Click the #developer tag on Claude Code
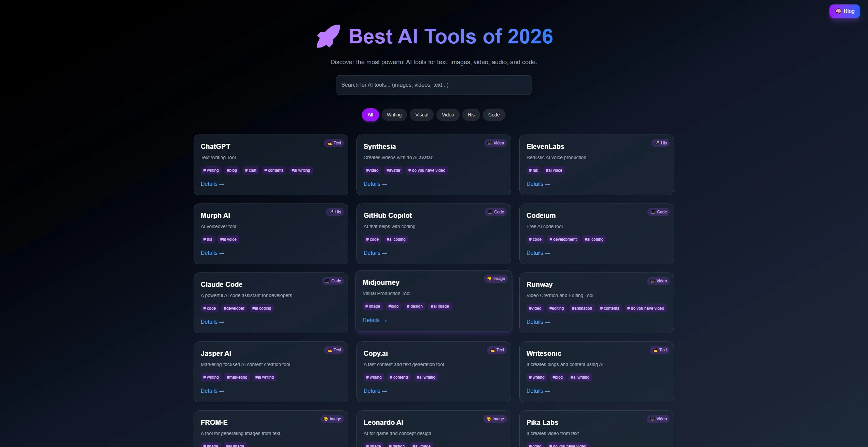 tap(234, 308)
